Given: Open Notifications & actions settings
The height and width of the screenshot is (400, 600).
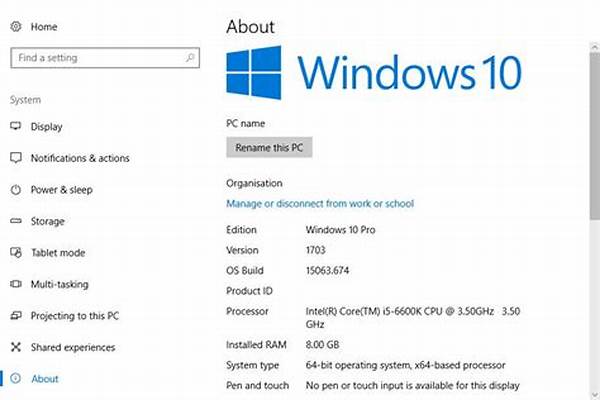Looking at the screenshot, I should point(80,158).
